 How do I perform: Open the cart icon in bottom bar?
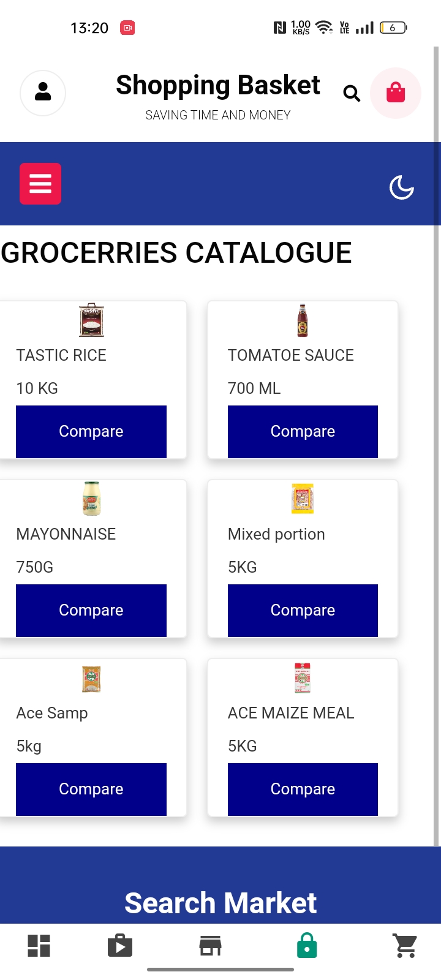click(x=405, y=946)
